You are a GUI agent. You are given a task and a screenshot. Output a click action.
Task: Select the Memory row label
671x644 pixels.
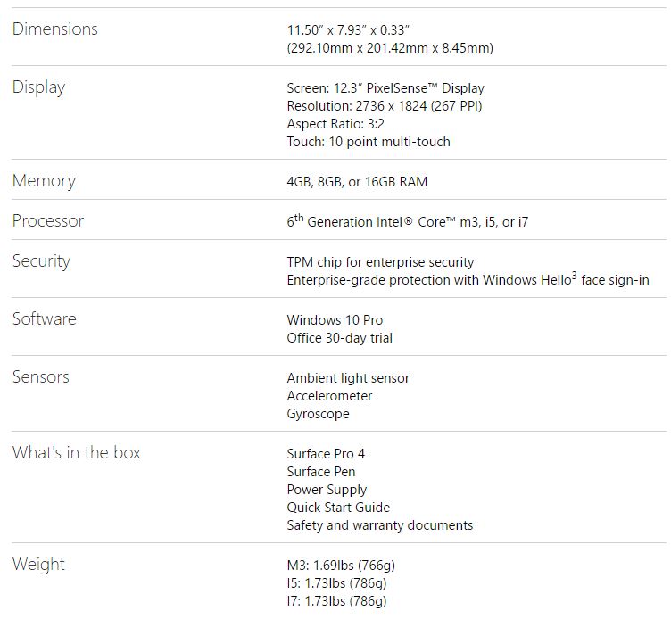click(44, 181)
